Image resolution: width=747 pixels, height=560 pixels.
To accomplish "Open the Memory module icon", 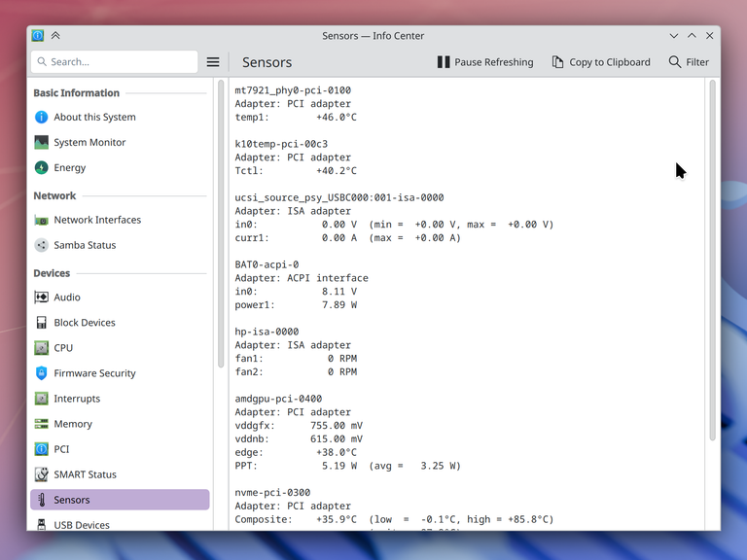I will [42, 424].
